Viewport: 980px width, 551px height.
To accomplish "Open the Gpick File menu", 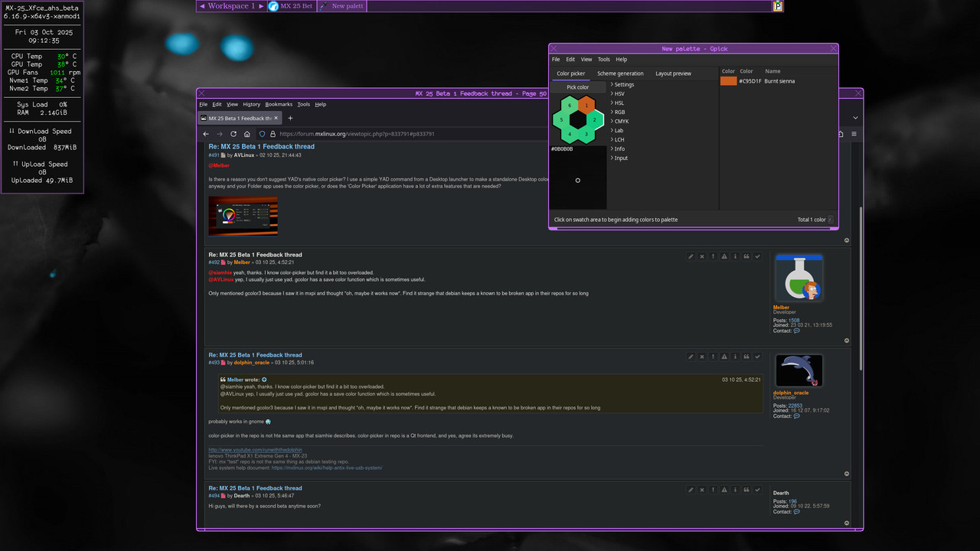I will click(x=556, y=59).
